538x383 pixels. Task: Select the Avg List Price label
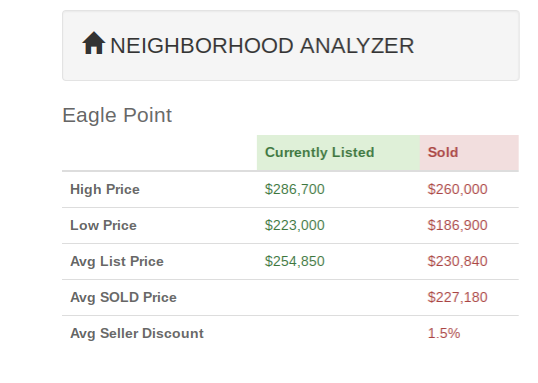click(x=117, y=262)
